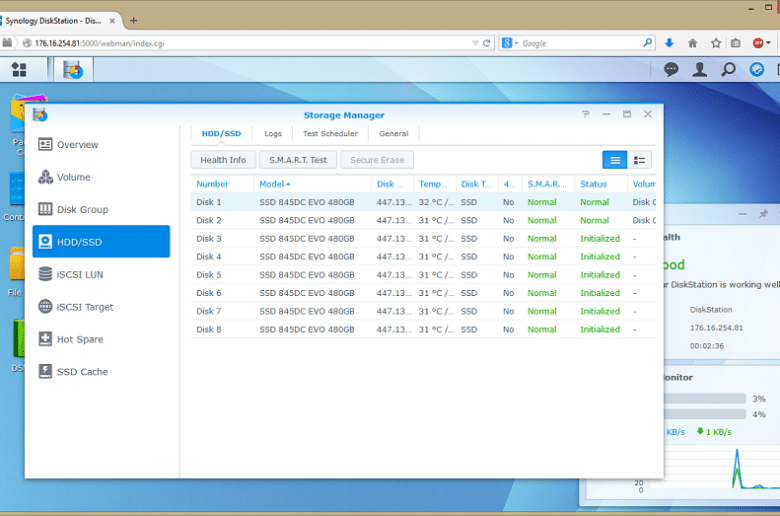Click the 32 °C temperature of Disk 1
This screenshot has height=516, width=780.
pyautogui.click(x=436, y=203)
